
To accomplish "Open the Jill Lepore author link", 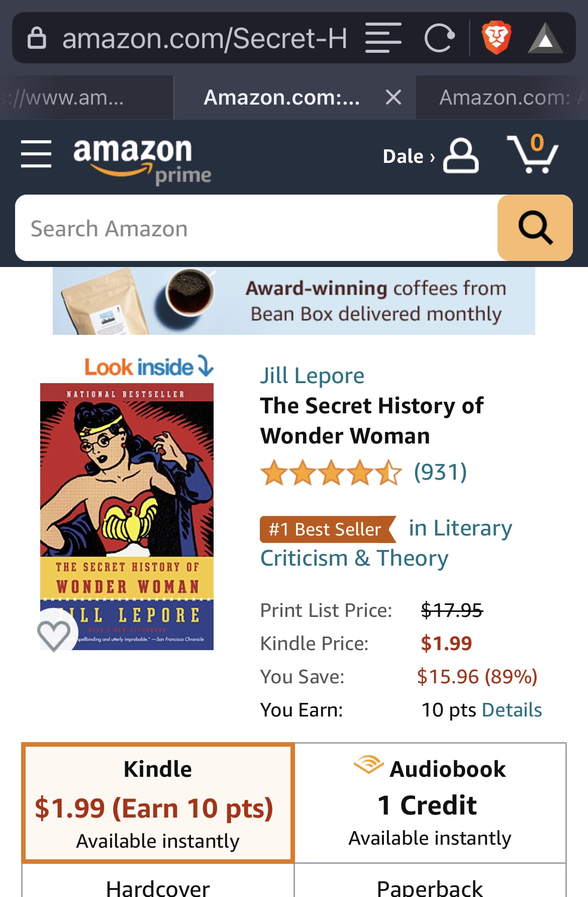I will pos(312,376).
